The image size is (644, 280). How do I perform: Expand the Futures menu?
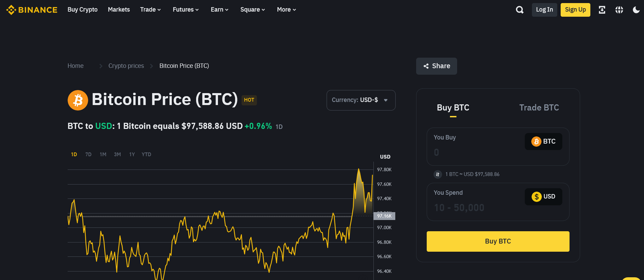pos(186,10)
